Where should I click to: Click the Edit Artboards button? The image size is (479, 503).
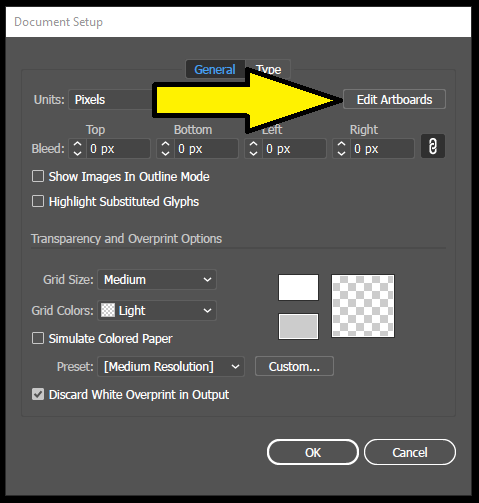(394, 99)
